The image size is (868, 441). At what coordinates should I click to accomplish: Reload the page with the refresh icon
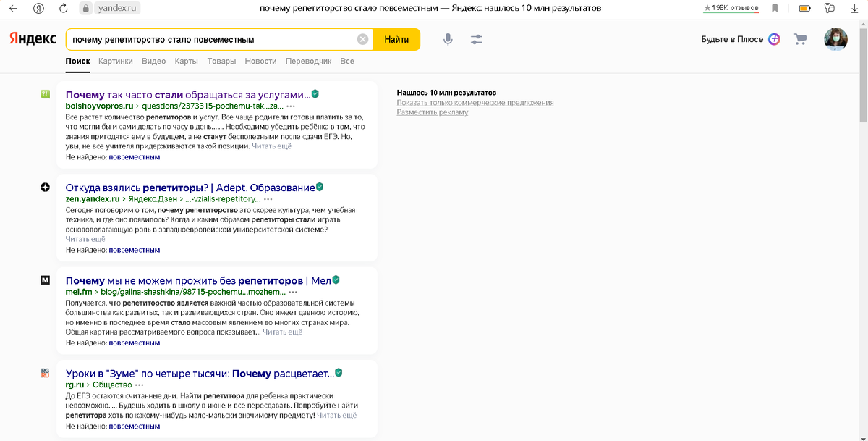(x=64, y=8)
